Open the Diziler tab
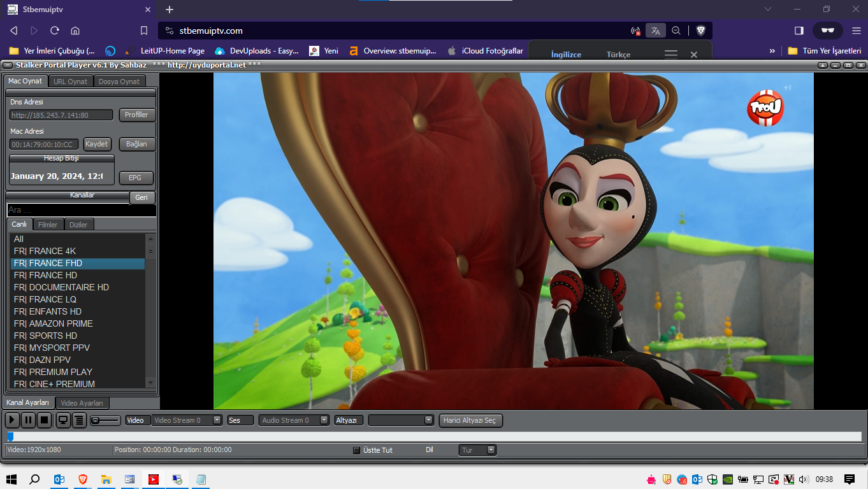 tap(79, 225)
